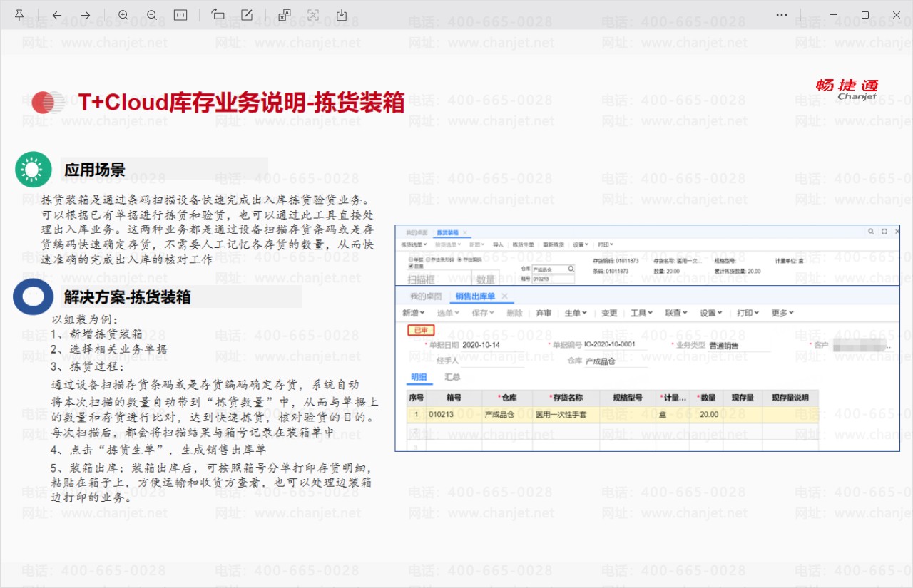Switch to the 拣货装箱 tab
The image size is (913, 588).
click(448, 233)
